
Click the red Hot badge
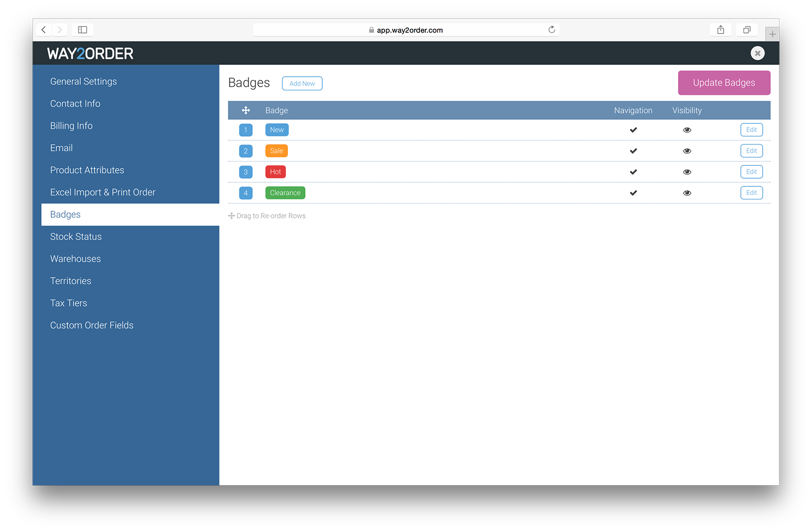click(276, 172)
